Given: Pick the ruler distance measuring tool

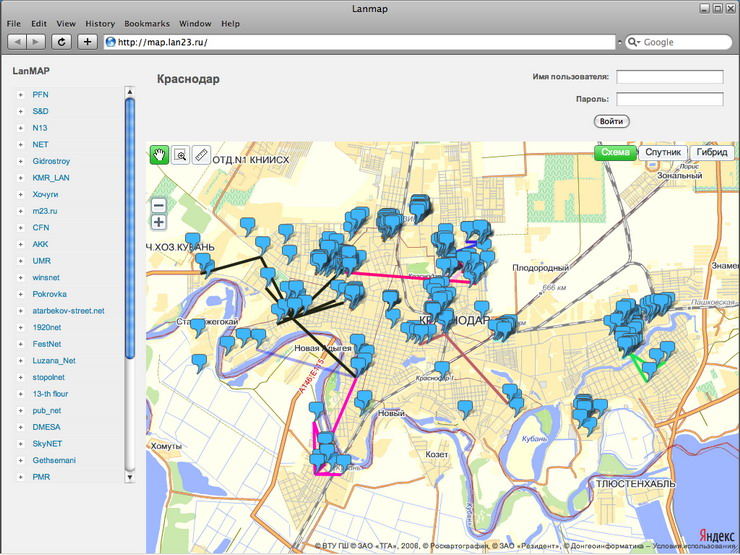Looking at the screenshot, I should (x=201, y=154).
